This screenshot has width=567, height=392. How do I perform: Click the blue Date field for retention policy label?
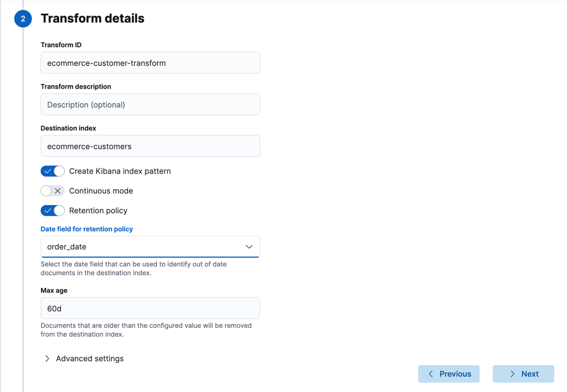pos(86,229)
